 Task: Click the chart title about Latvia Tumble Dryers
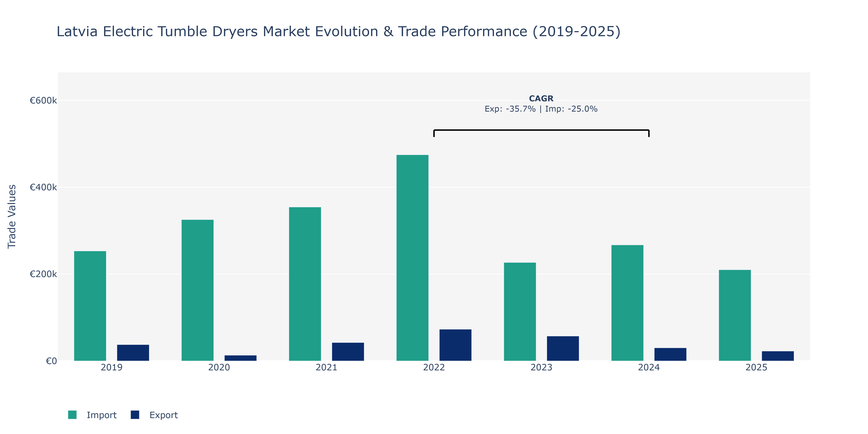pyautogui.click(x=338, y=31)
